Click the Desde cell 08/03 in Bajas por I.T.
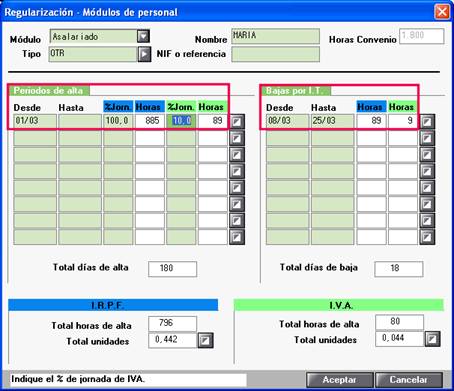The height and width of the screenshot is (391, 454). point(288,121)
